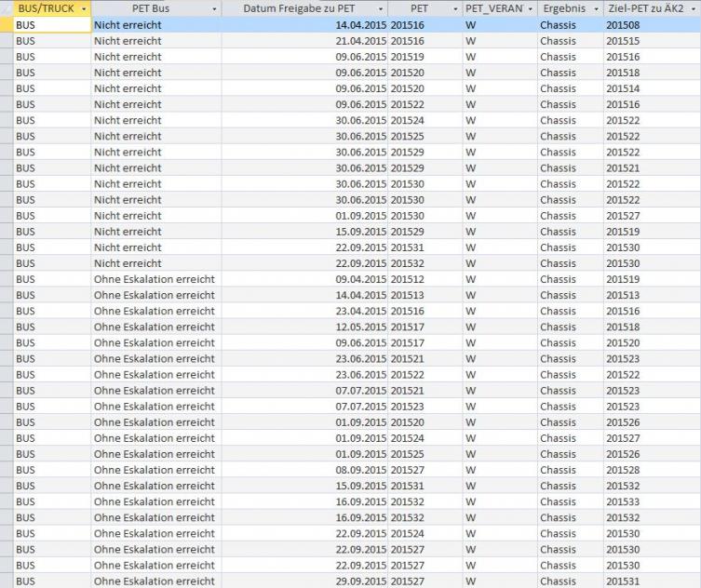Click Ziel-PET 201532 in the 15.09.2015 row

(x=623, y=486)
